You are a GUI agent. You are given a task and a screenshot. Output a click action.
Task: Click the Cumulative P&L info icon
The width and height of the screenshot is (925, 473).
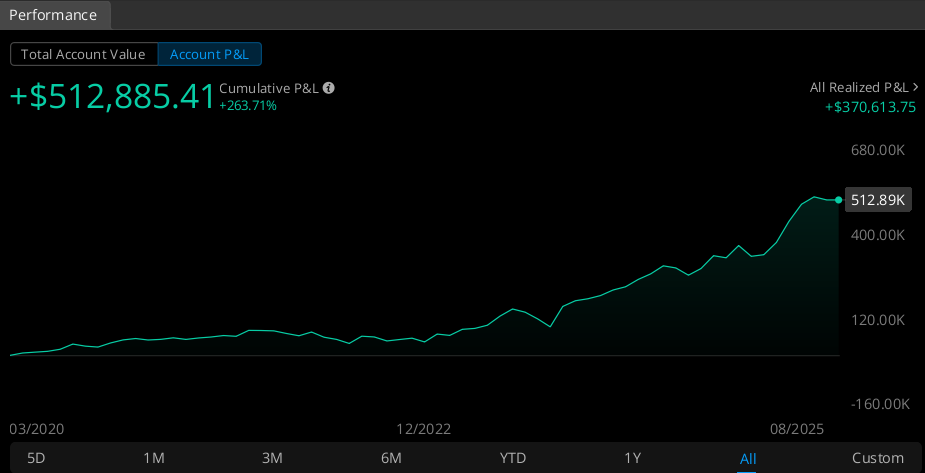pyautogui.click(x=329, y=88)
